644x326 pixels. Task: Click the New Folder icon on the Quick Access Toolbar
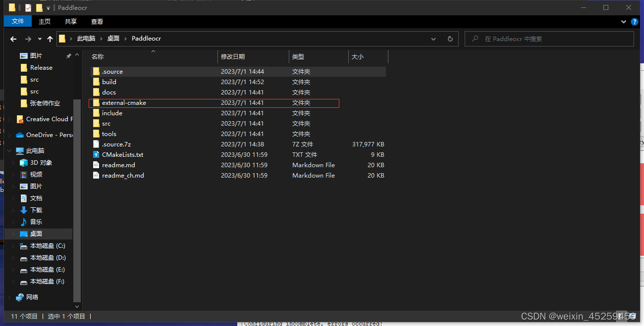(x=39, y=7)
